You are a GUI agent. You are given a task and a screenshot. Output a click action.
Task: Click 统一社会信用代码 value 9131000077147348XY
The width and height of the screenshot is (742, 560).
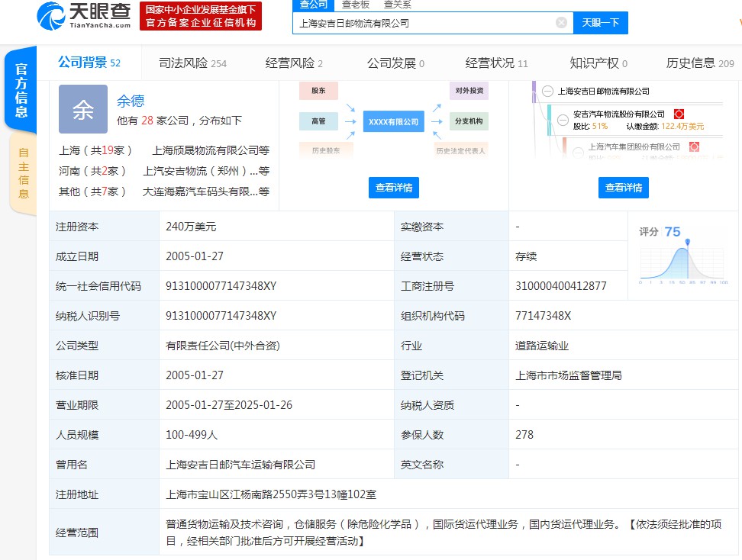pos(221,286)
